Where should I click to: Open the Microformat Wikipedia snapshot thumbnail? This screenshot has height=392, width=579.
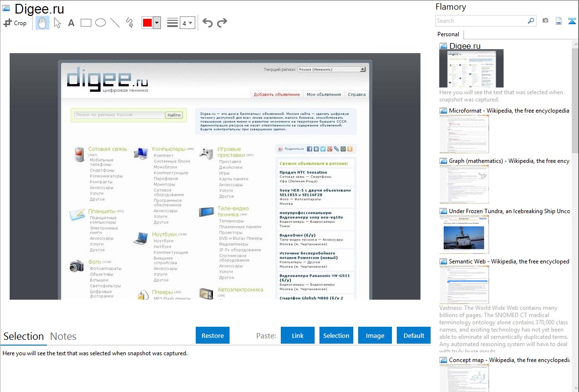[464, 134]
